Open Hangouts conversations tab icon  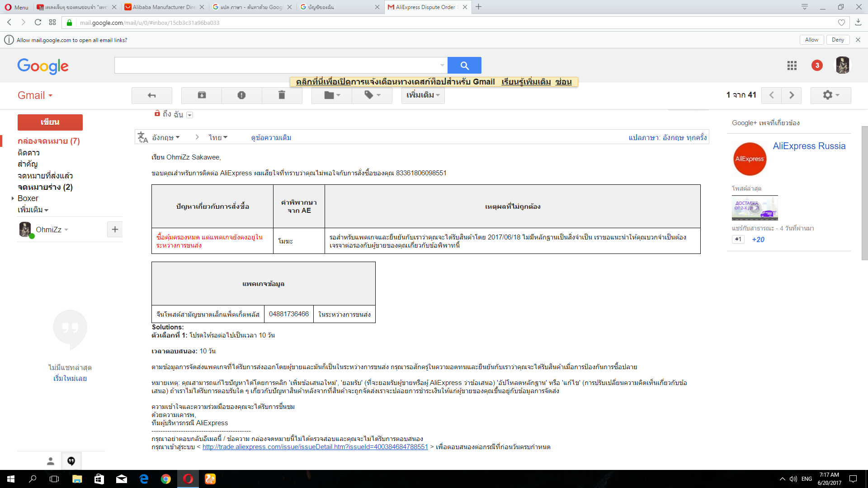[71, 461]
